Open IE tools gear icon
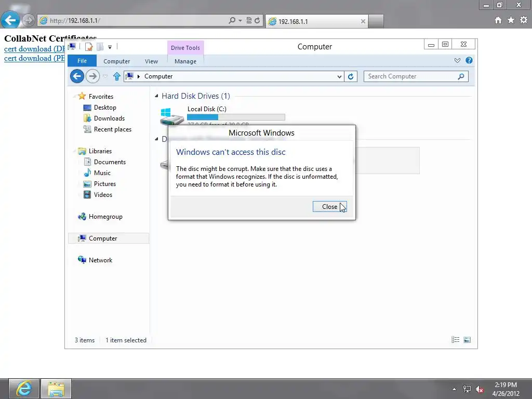 [x=524, y=20]
